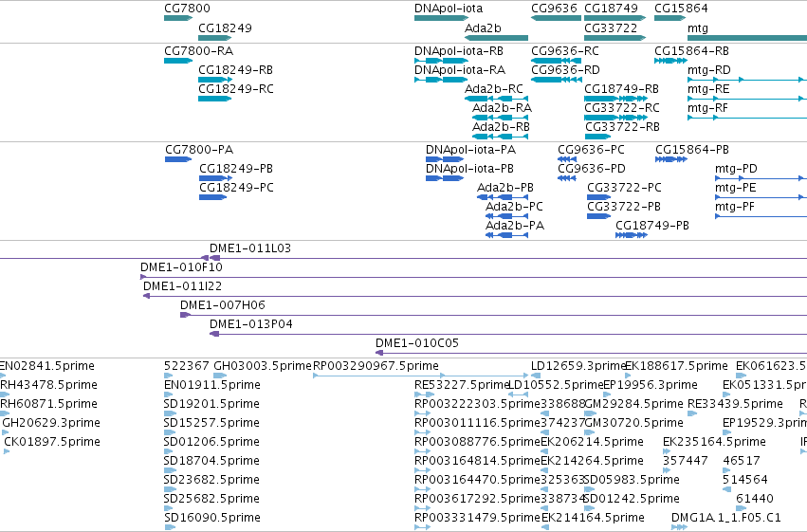
Task: Click the mtg-PD protein label
Action: (x=736, y=169)
